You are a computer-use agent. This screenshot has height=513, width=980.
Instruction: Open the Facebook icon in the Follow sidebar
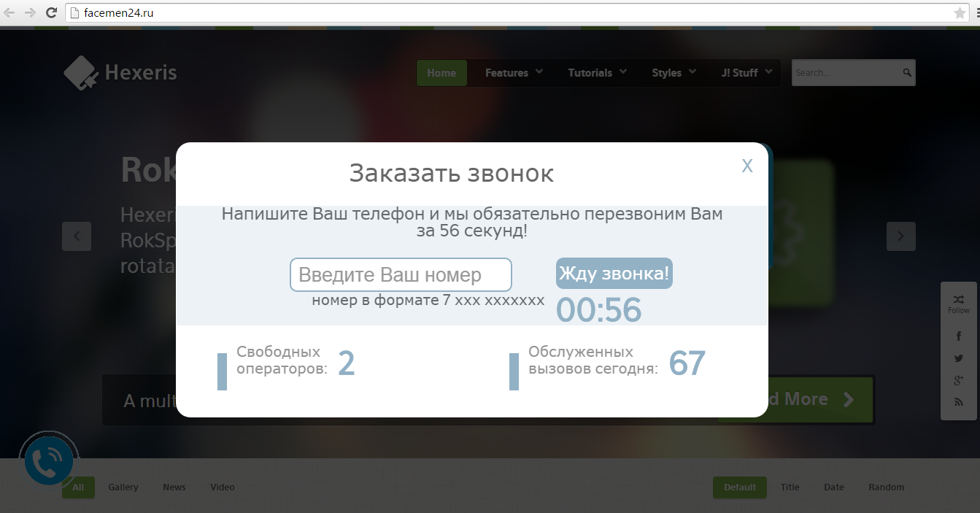pos(958,336)
